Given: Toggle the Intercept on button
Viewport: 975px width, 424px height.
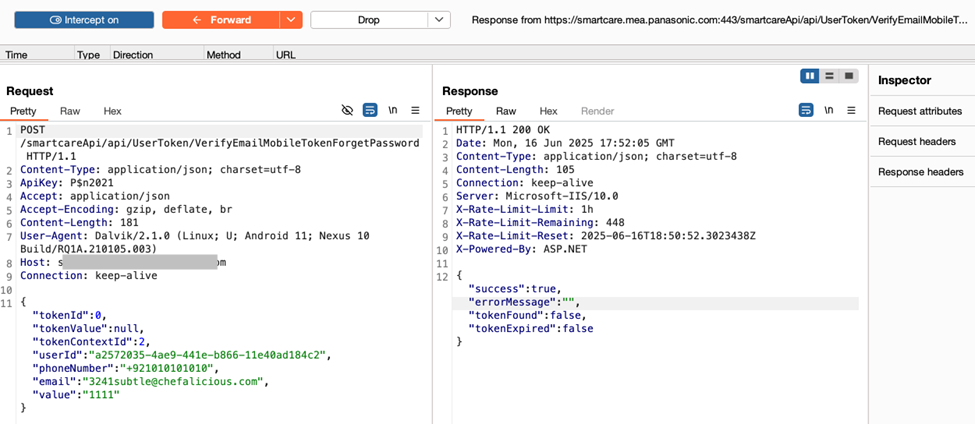Looking at the screenshot, I should [84, 20].
